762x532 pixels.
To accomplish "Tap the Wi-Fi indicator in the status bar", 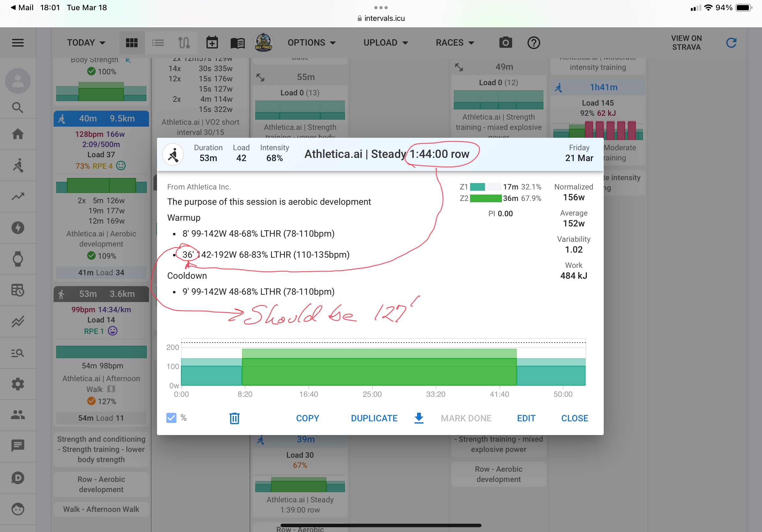I will [x=708, y=7].
